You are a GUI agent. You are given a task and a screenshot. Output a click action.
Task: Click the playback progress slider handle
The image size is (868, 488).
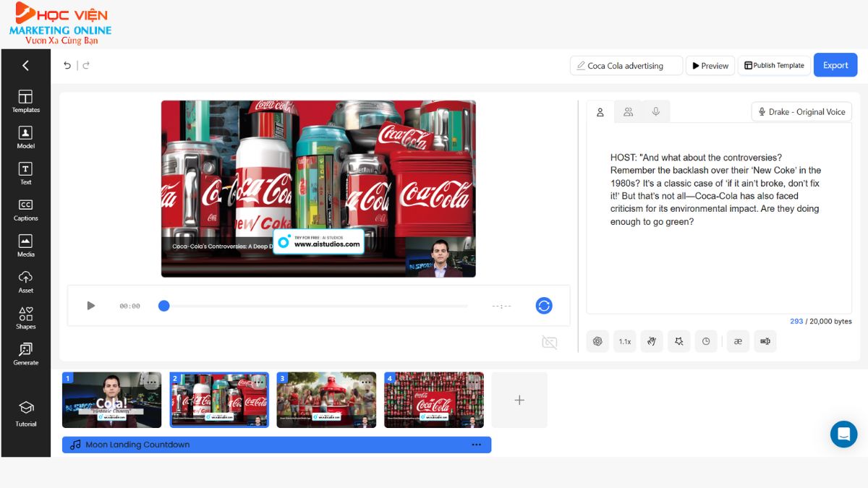tap(164, 306)
